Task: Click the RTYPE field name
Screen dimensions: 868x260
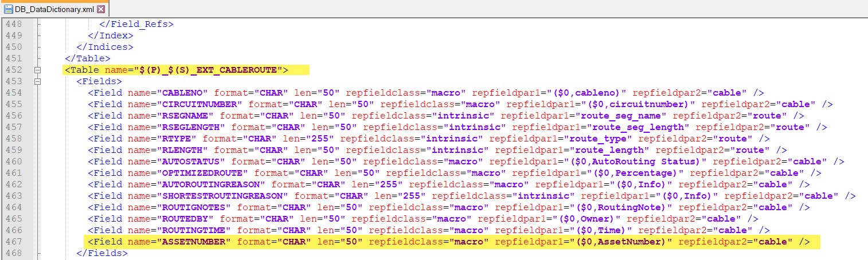Action: pyautogui.click(x=177, y=139)
